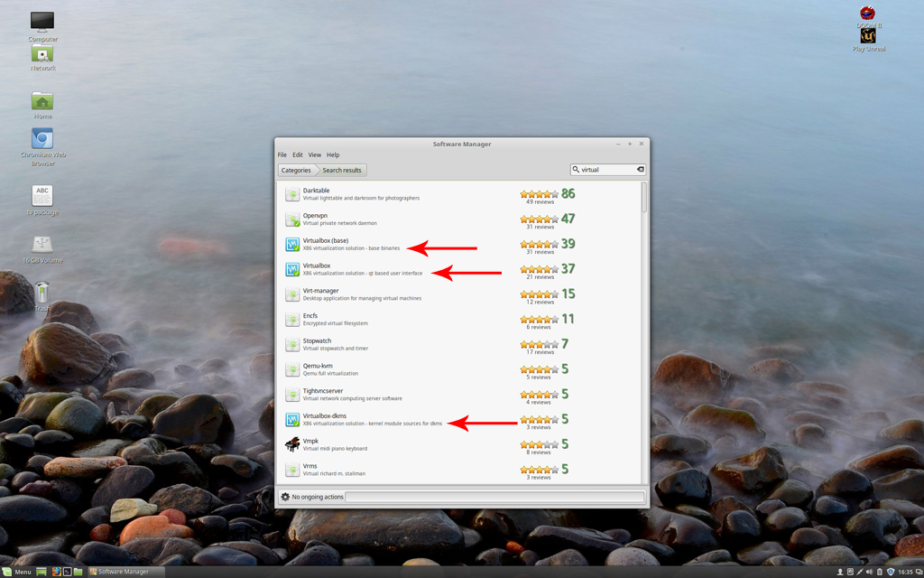
Task: Open the Network desktop icon
Action: click(42, 53)
